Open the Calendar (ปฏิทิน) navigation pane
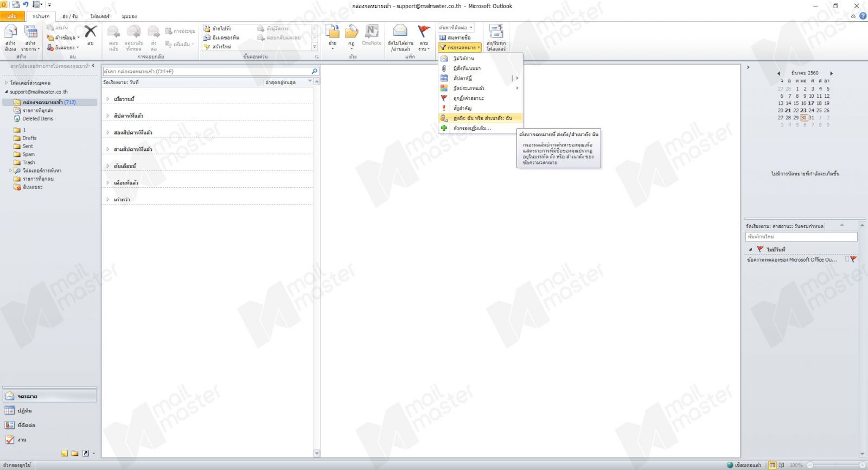The width and height of the screenshot is (868, 470). pyautogui.click(x=50, y=411)
